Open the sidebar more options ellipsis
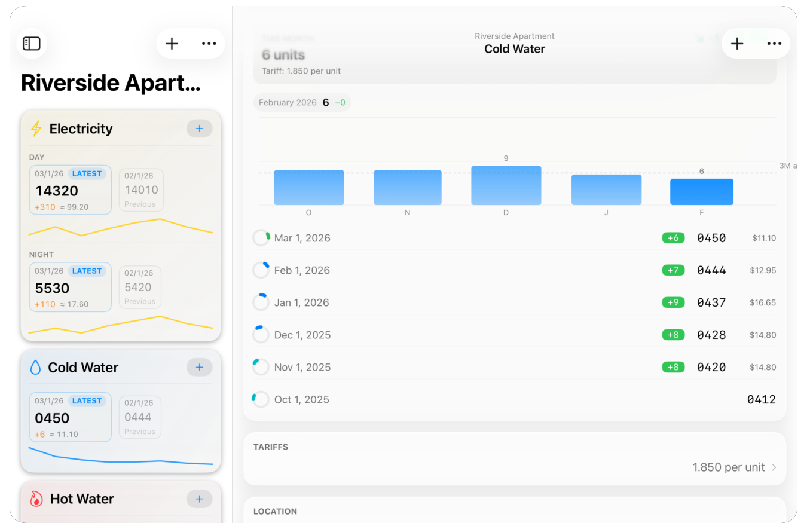Viewport: 807px width, 532px height. point(209,44)
